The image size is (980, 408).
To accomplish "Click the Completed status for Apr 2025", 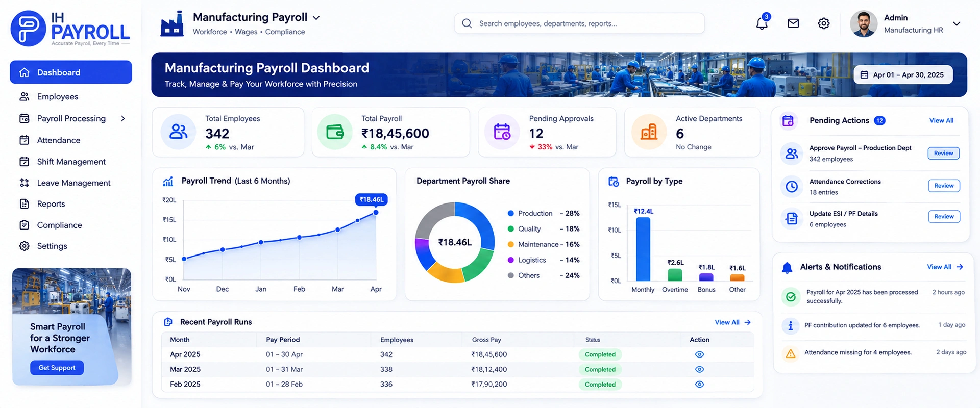I will (x=600, y=354).
